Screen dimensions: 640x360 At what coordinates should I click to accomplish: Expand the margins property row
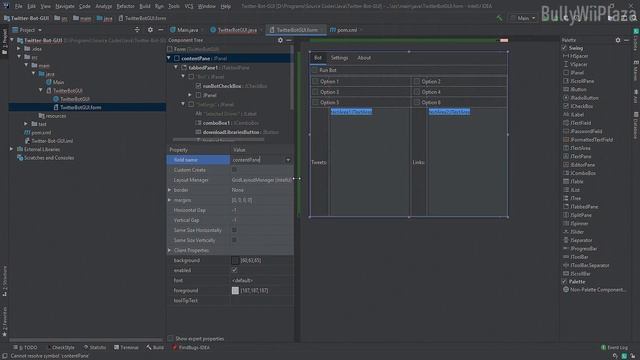tap(169, 200)
